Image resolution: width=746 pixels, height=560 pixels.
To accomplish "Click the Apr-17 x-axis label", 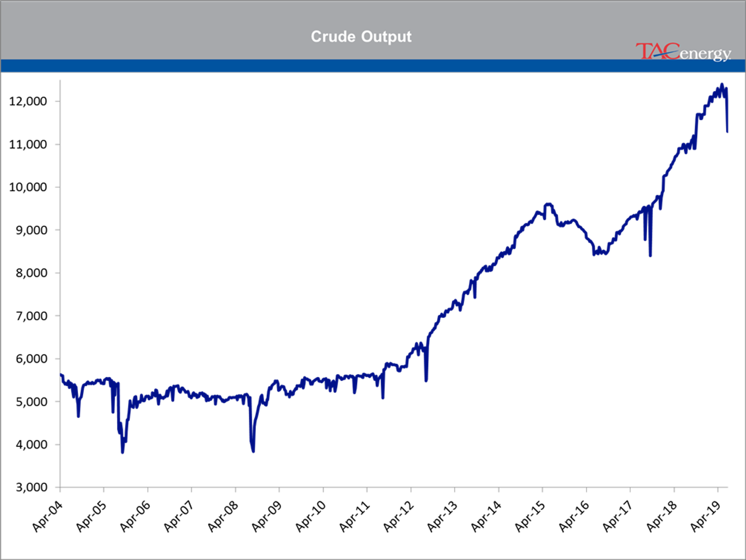I will [x=618, y=516].
